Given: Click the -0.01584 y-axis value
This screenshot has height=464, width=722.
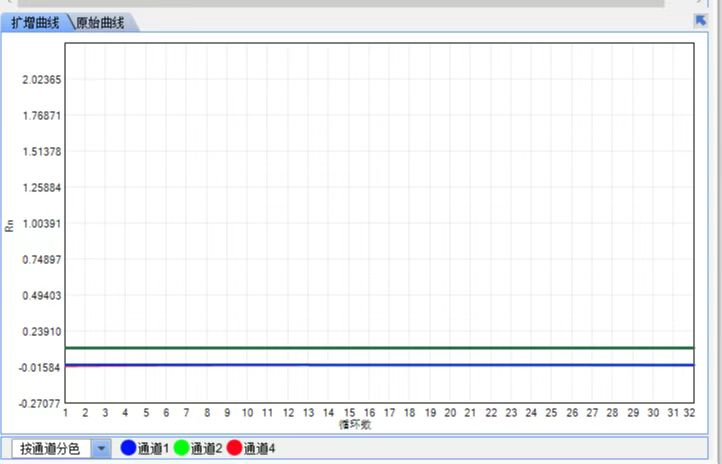Looking at the screenshot, I should [40, 368].
